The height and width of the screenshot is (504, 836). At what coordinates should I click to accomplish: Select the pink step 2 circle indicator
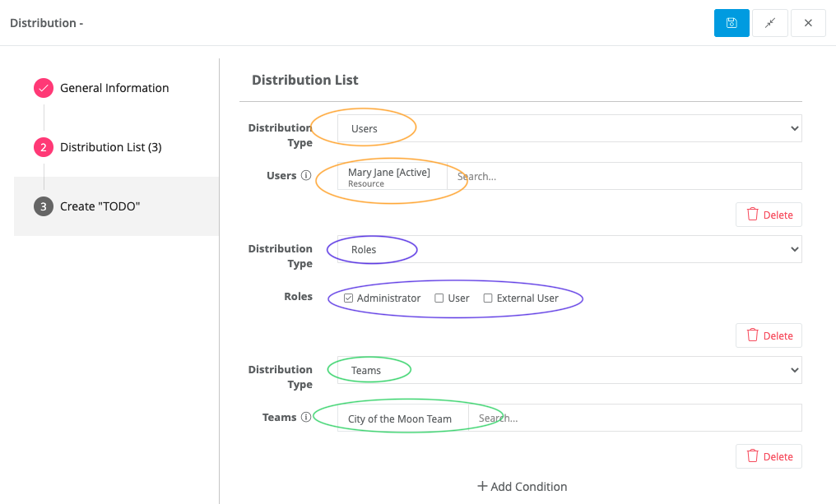[x=43, y=146]
